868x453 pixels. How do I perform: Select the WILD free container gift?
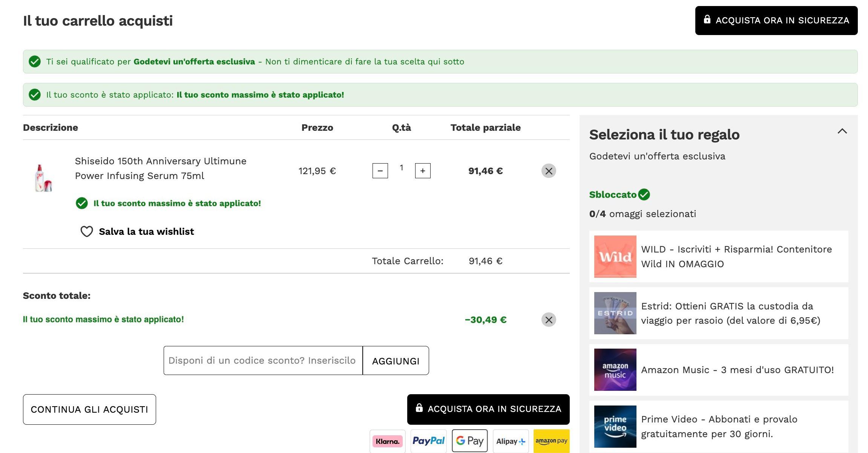click(719, 257)
